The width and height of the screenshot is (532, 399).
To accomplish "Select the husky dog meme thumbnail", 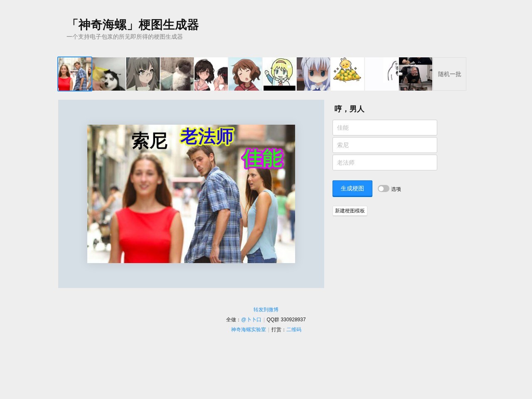I will [x=109, y=74].
